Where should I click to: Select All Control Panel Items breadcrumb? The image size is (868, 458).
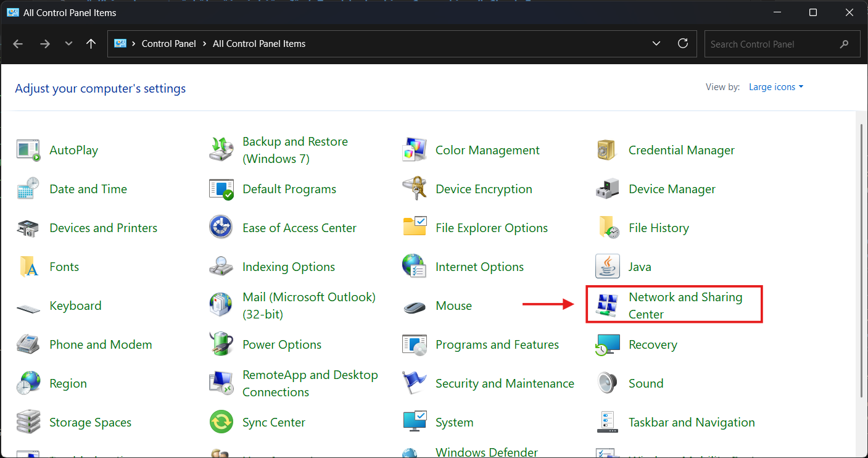[x=259, y=44]
